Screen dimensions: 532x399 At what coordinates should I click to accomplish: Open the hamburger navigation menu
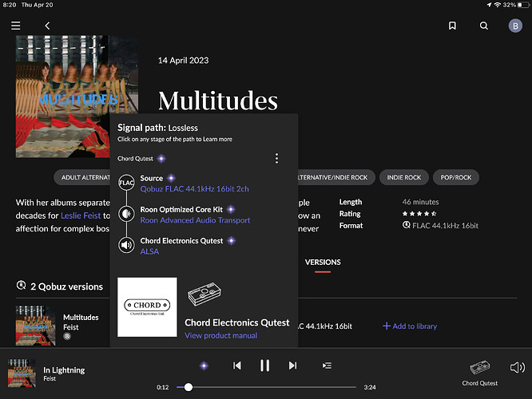[16, 26]
